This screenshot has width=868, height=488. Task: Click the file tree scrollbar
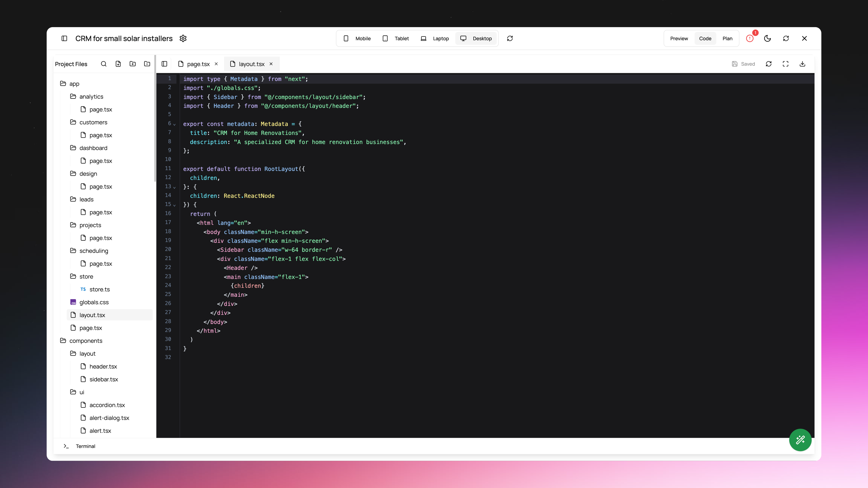tap(155, 118)
